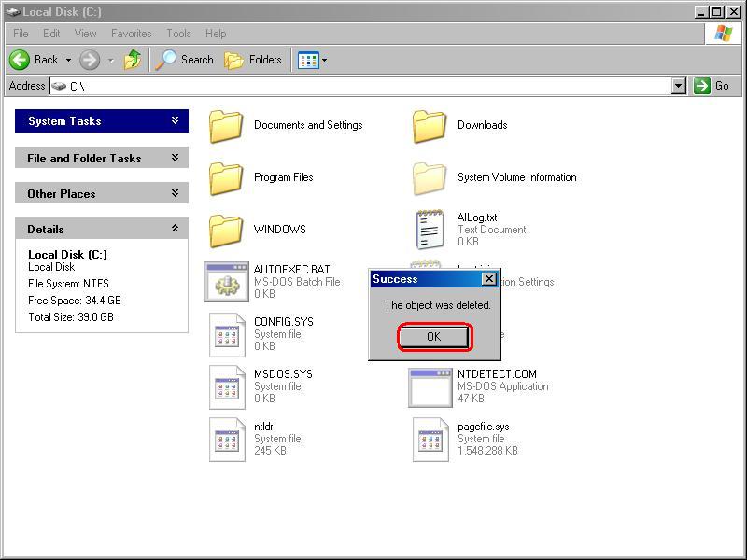Screen dimensions: 747x560
Task: Open the Help menu
Action: coord(216,34)
